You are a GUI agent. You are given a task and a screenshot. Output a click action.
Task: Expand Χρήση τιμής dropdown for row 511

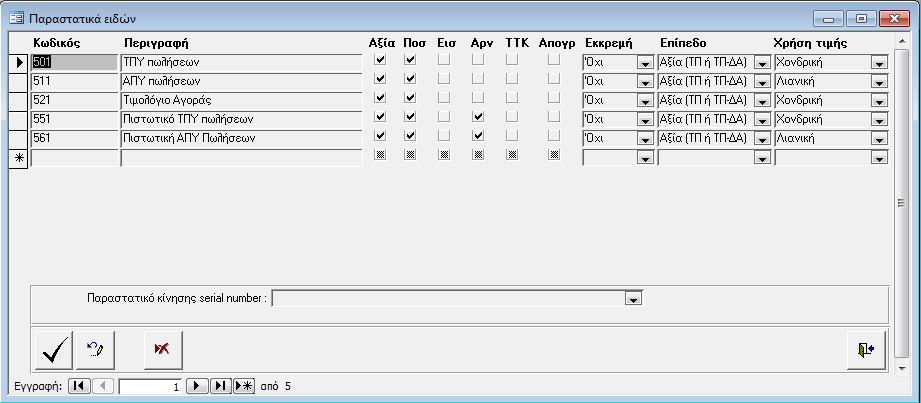pyautogui.click(x=879, y=82)
